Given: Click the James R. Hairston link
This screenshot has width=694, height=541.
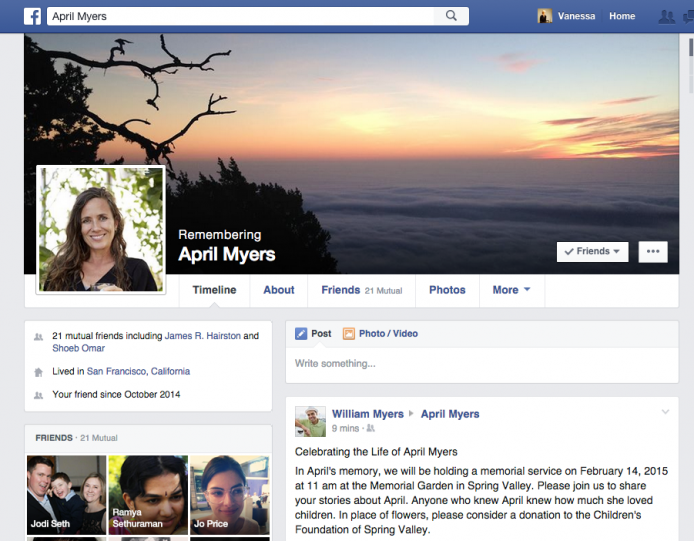Looking at the screenshot, I should coord(202,336).
